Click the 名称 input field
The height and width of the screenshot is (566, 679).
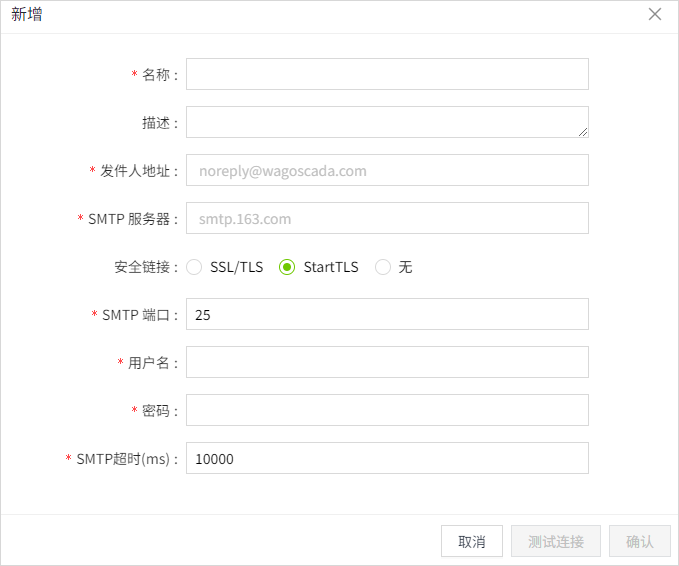[x=387, y=74]
